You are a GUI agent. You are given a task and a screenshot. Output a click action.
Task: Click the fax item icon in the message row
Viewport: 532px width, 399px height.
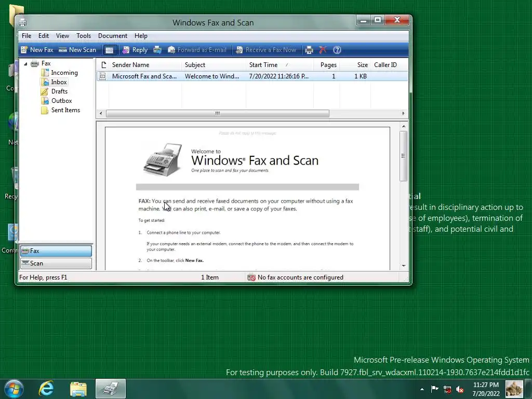tap(102, 76)
